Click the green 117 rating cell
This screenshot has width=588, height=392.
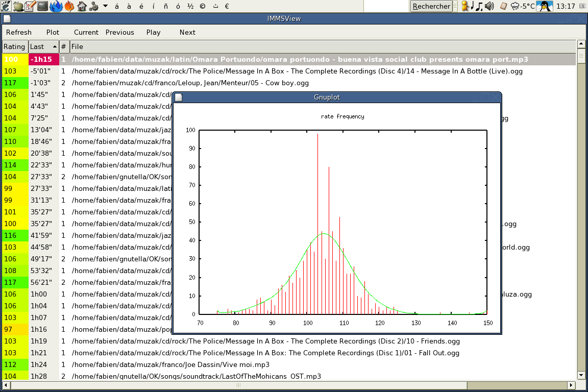pos(15,83)
